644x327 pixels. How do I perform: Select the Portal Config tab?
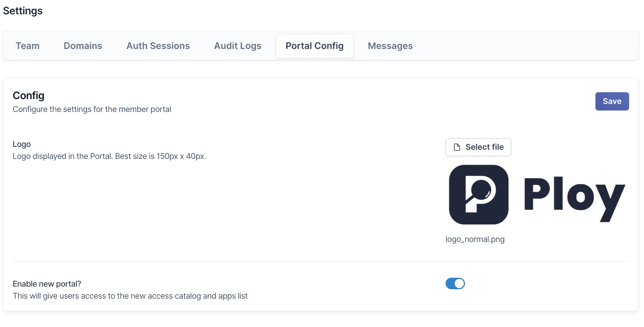click(x=315, y=46)
